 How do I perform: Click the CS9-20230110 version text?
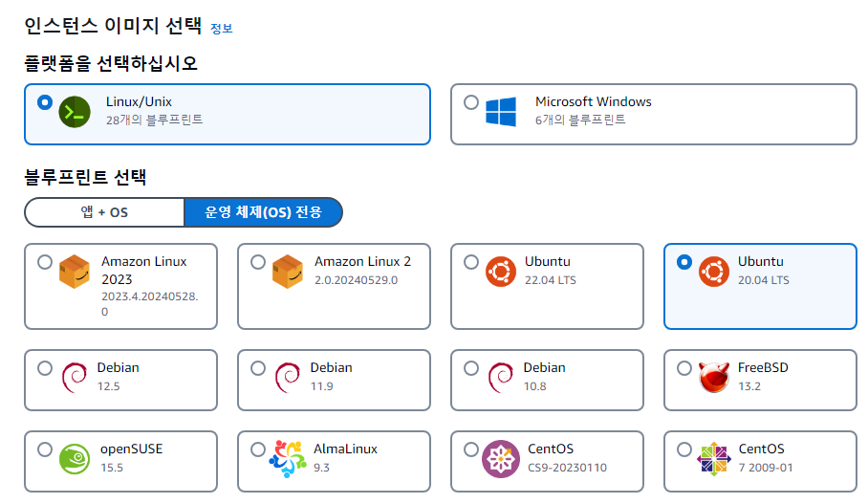(568, 468)
